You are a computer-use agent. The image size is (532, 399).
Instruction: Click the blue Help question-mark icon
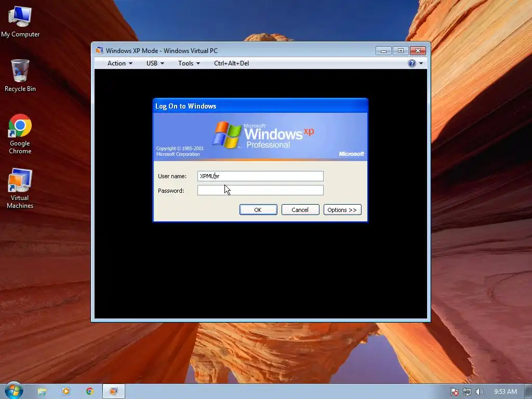point(412,63)
